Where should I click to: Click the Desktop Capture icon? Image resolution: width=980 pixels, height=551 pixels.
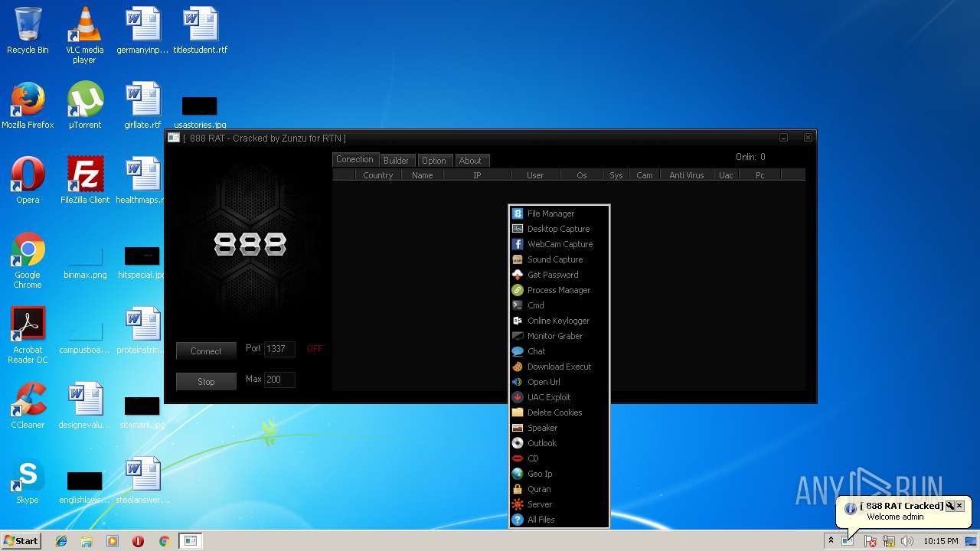[518, 229]
